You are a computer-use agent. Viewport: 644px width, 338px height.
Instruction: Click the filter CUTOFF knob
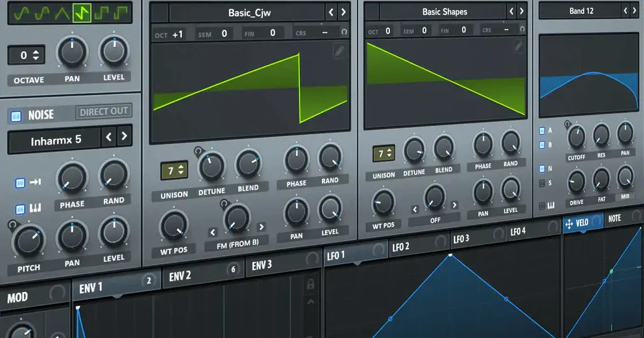576,137
